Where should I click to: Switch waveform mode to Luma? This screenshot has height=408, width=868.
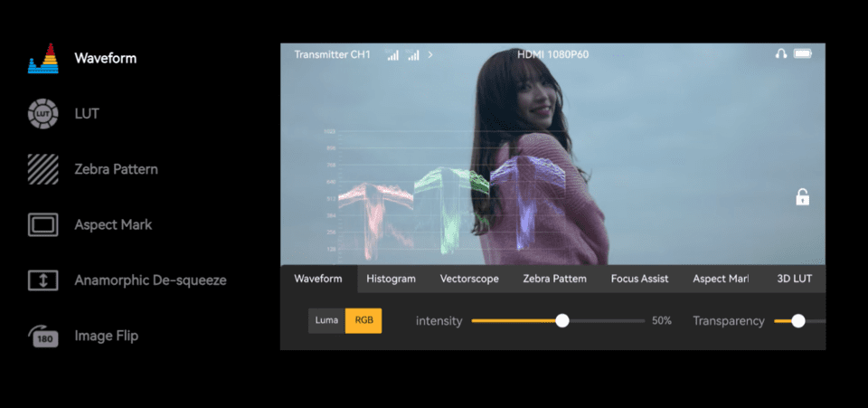326,320
